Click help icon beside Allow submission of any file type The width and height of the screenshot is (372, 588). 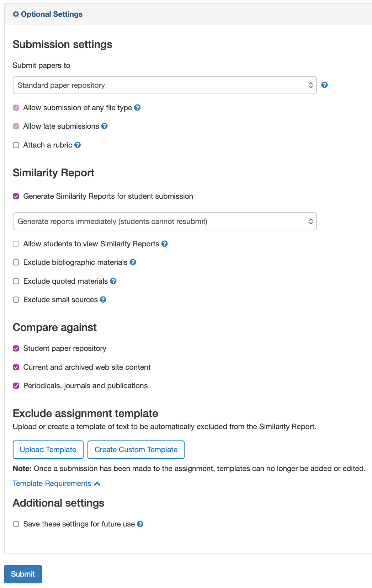pos(138,107)
